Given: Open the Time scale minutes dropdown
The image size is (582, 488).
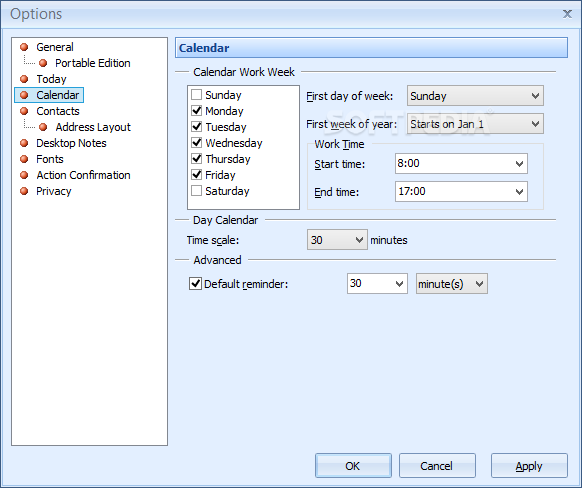Looking at the screenshot, I should [337, 240].
